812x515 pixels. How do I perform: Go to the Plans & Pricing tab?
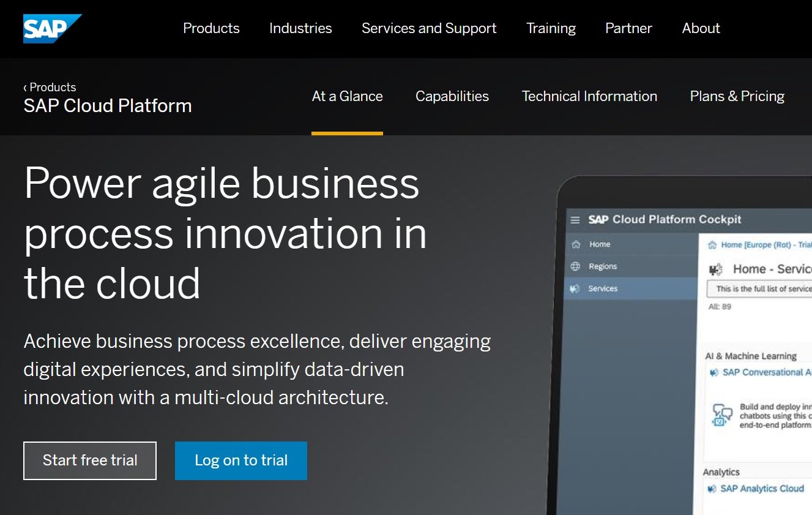pyautogui.click(x=737, y=96)
